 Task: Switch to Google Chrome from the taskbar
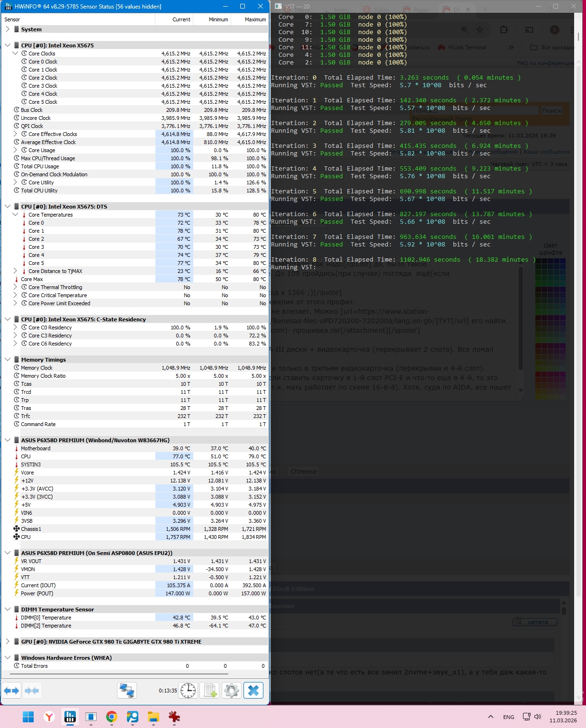[x=112, y=717]
